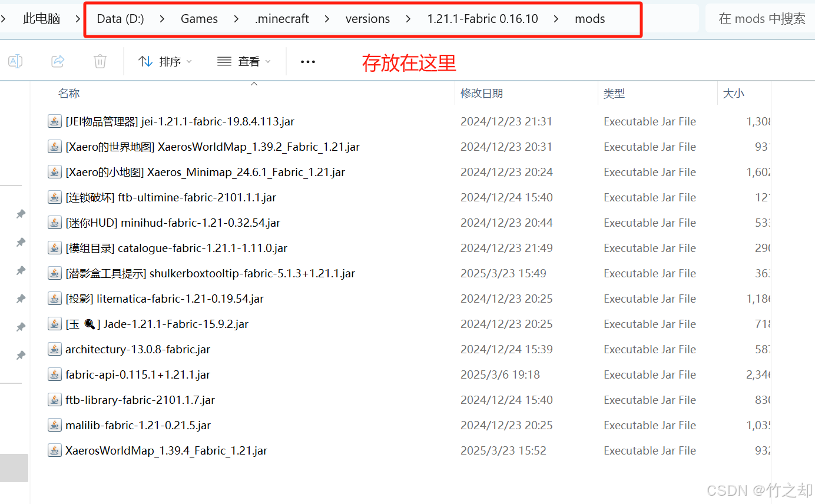Screen dimensions: 815x504
Task: Select Xaeros_Minimap_24.6.1_Fabric_1.21.jar file name
Action: pyautogui.click(x=206, y=173)
